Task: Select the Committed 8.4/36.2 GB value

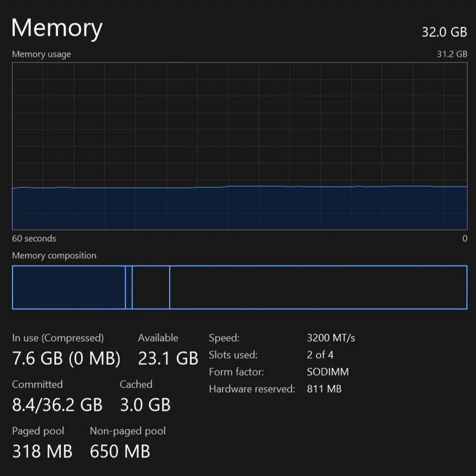Action: click(57, 405)
